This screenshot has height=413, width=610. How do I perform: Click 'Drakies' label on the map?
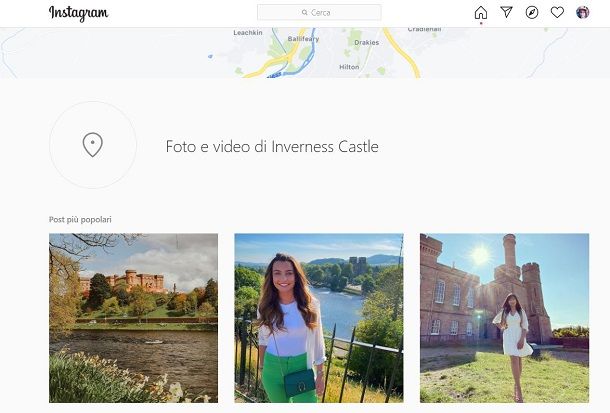coord(366,42)
